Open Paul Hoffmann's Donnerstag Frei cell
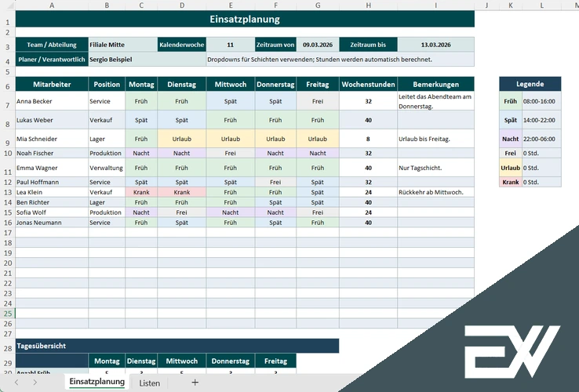The width and height of the screenshot is (579, 392). (x=275, y=182)
